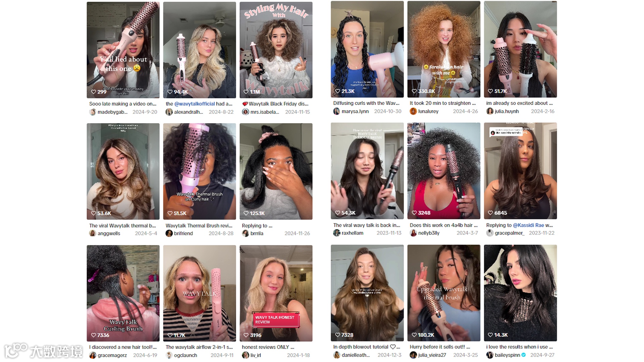The width and height of the screenshot is (644, 362).
Task: Click the ogclaunch avatar icon
Action: (x=169, y=355)
